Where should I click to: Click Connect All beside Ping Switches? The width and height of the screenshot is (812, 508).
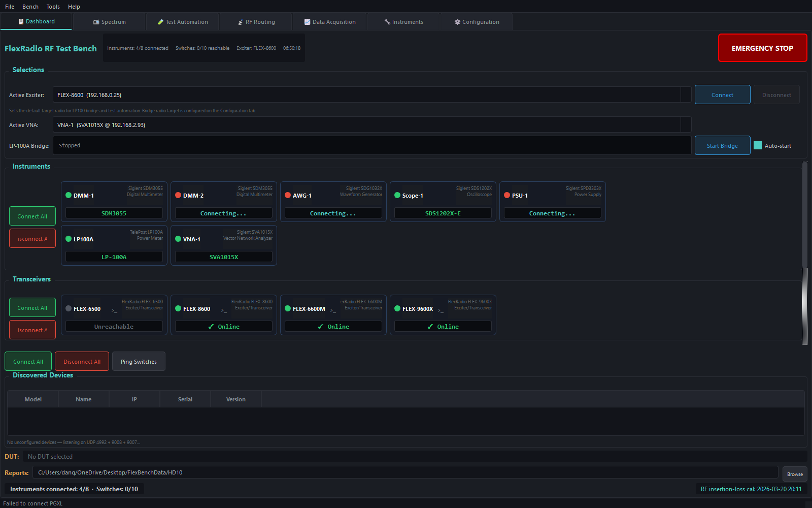[28, 362]
